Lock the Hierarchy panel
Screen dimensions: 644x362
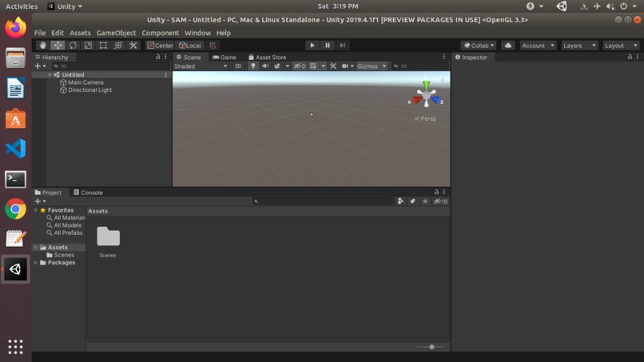(x=157, y=57)
